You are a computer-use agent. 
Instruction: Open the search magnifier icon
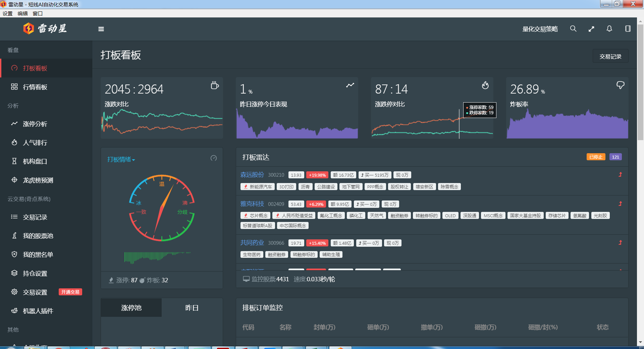573,29
